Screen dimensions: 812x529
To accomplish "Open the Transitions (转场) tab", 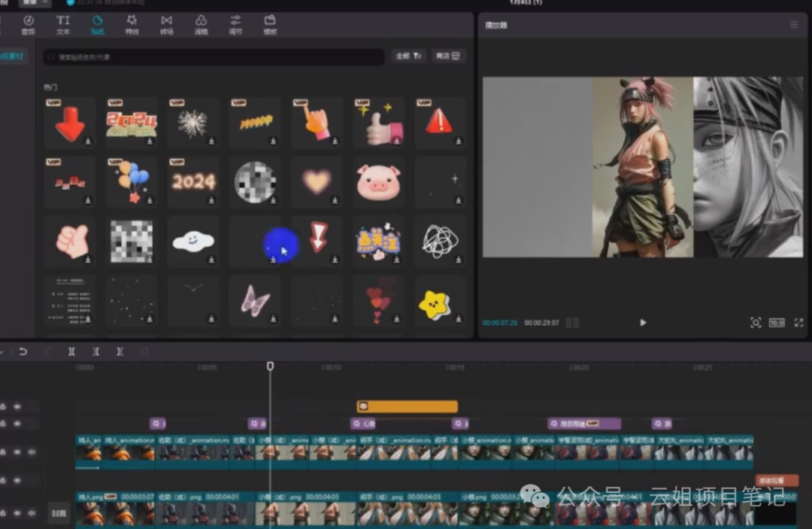I will click(166, 24).
